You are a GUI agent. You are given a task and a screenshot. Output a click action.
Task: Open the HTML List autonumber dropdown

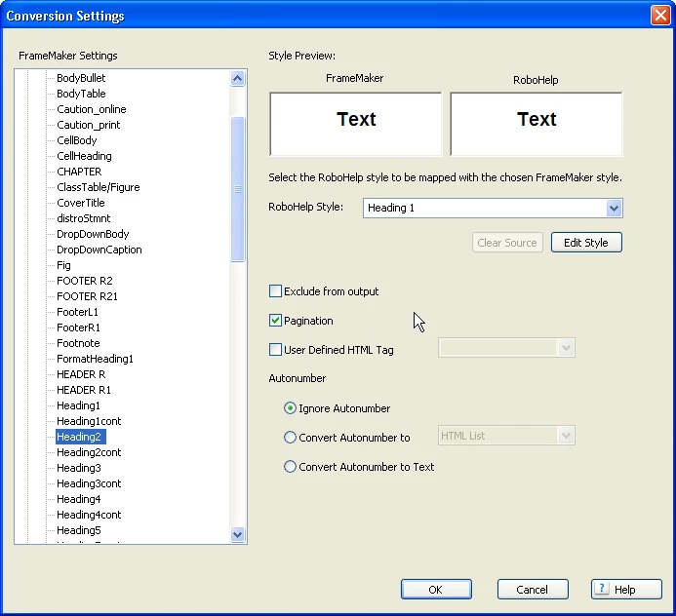tap(566, 436)
